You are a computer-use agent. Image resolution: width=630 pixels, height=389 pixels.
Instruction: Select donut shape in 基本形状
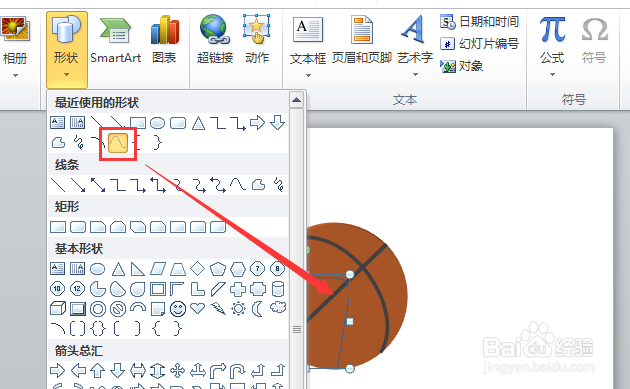(98, 309)
